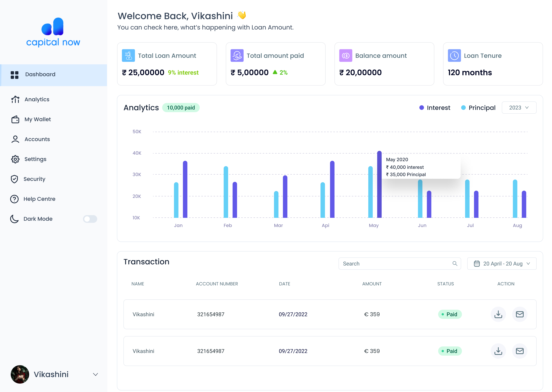Click the search magnifier icon
Image resolution: width=552 pixels, height=392 pixels.
tap(455, 264)
